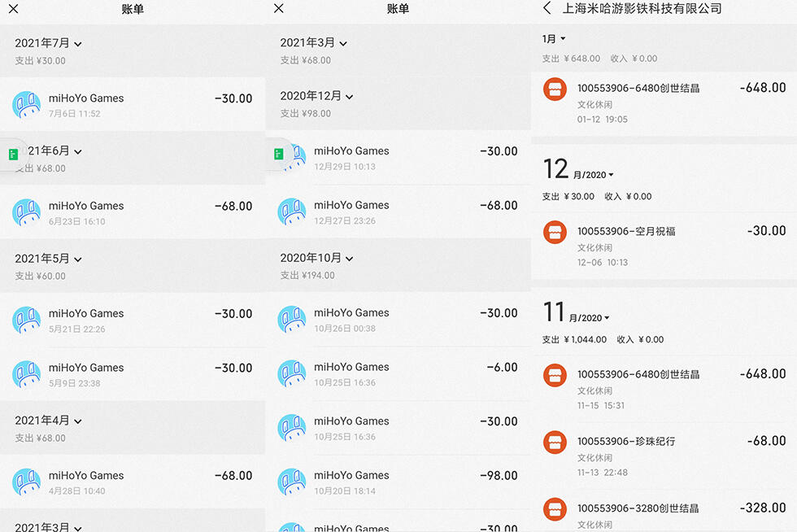The height and width of the screenshot is (532, 797).
Task: Close the middle bill screen with X
Action: (x=278, y=8)
